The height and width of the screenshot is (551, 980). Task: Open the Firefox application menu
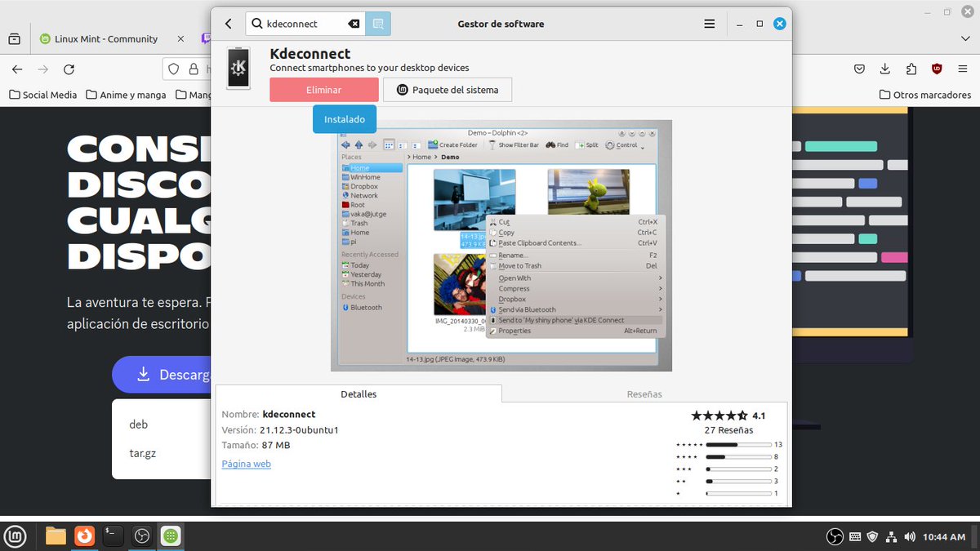(x=963, y=69)
